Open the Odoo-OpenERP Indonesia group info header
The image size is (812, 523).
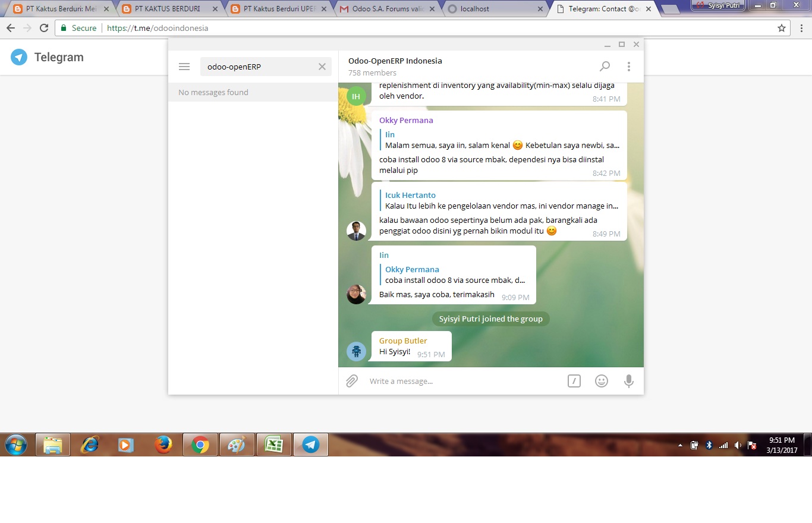395,66
